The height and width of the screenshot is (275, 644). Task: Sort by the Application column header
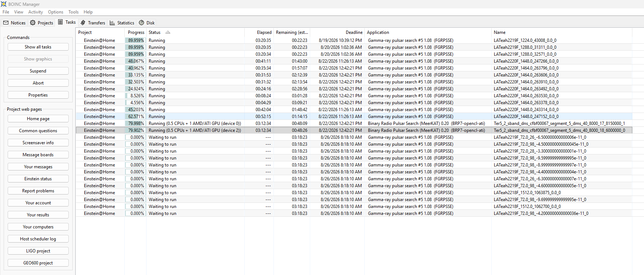click(428, 32)
